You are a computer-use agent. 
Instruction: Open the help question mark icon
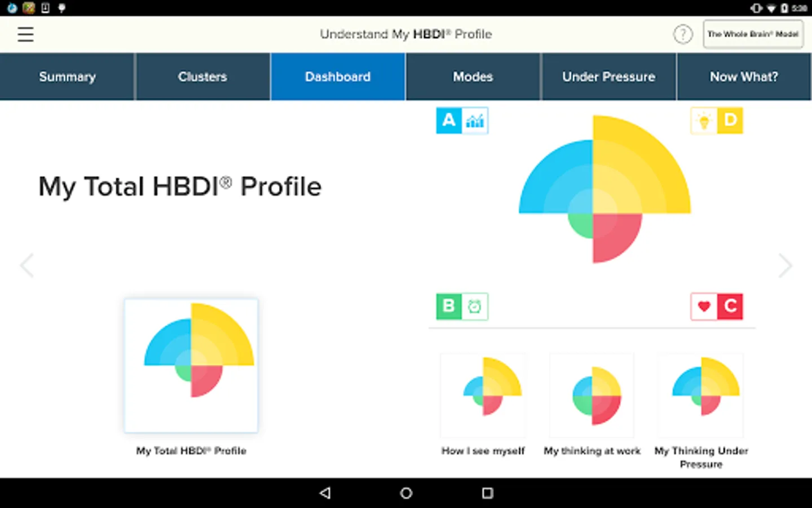[682, 34]
